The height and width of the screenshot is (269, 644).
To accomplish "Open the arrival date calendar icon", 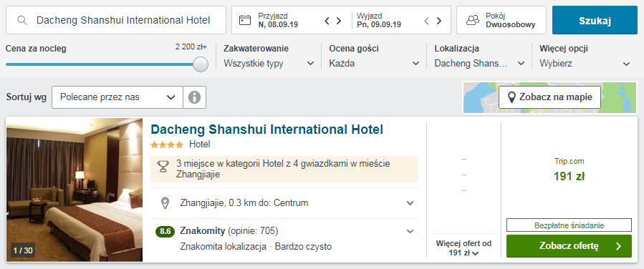I will [245, 20].
